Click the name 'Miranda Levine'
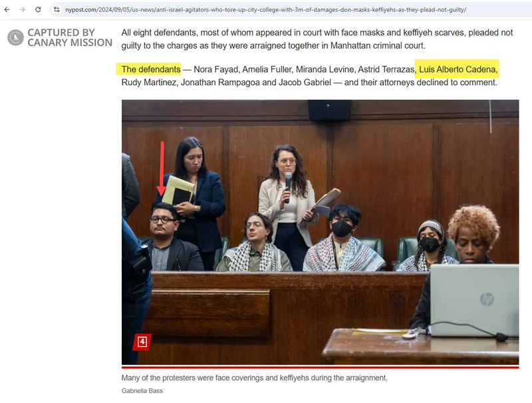Image resolution: width=532 pixels, height=403 pixels. pos(325,70)
